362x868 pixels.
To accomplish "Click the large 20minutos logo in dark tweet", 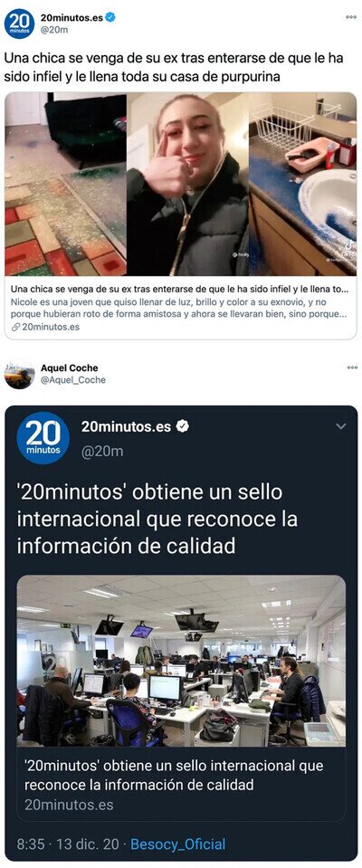I will coord(43,438).
